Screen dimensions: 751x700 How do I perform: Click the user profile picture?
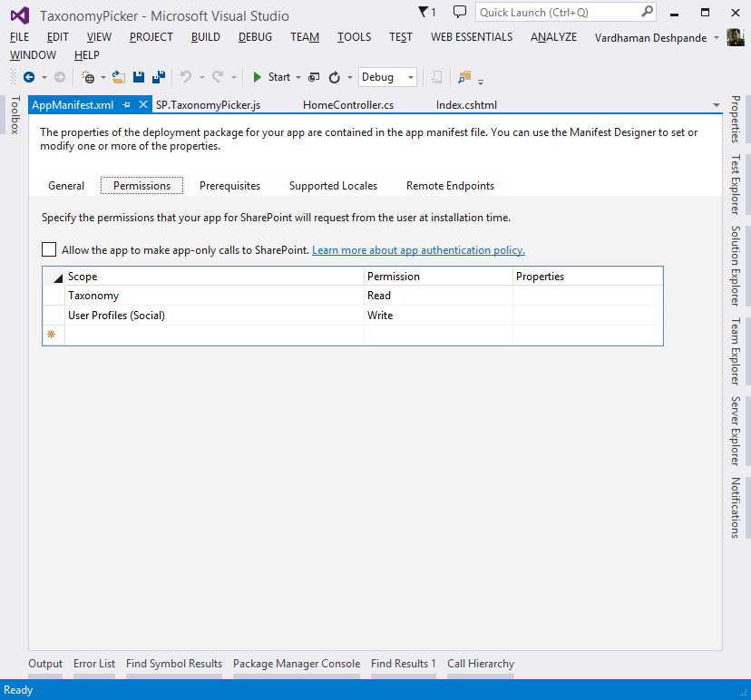click(736, 37)
